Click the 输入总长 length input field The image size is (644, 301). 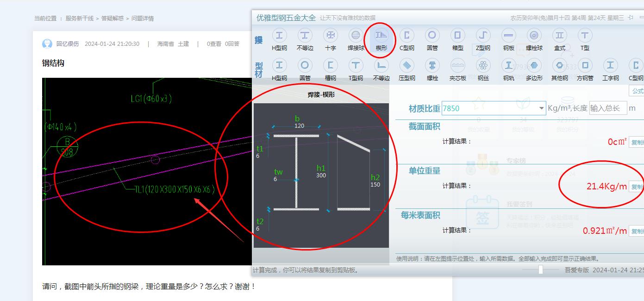(x=608, y=108)
